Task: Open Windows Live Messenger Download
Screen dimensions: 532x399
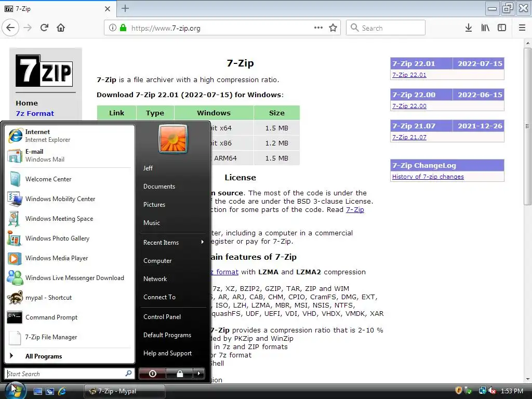Action: (70, 278)
